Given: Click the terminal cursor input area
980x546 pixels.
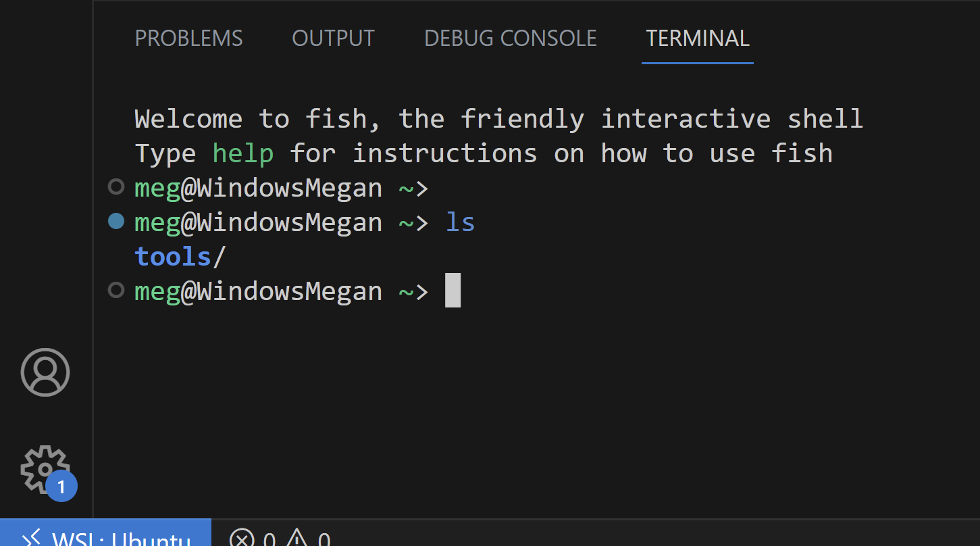Looking at the screenshot, I should point(453,291).
